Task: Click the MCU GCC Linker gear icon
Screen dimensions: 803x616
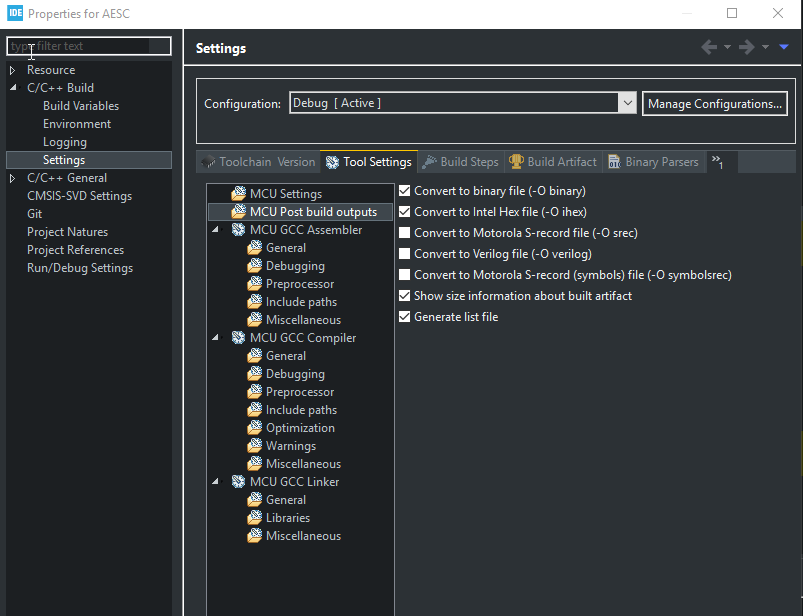Action: pos(239,481)
